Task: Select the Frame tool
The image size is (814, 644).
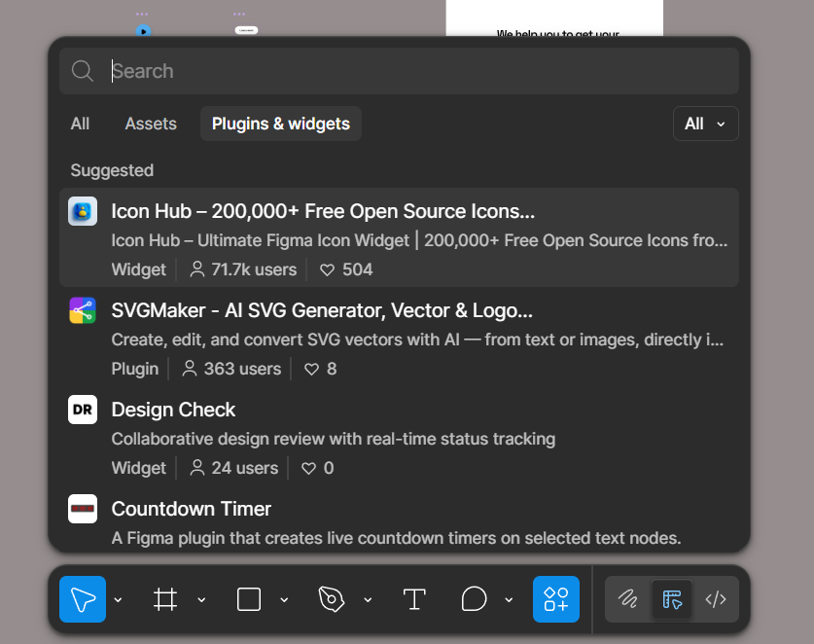Action: [165, 599]
